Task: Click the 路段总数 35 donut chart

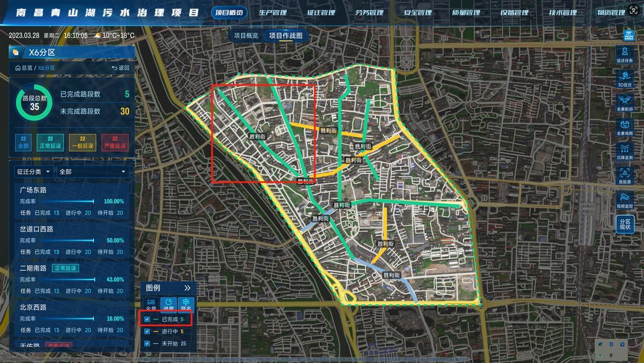Action: (x=34, y=102)
